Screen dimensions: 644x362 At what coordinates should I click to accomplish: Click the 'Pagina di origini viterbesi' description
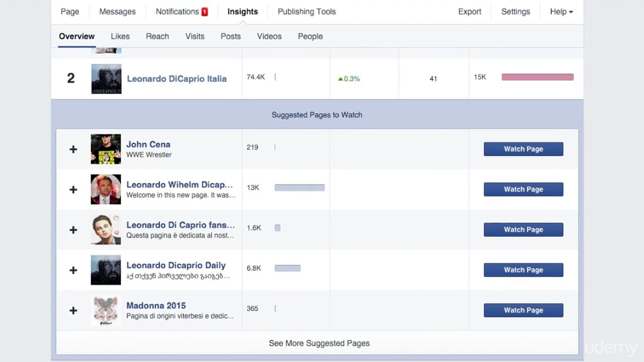tap(180, 316)
